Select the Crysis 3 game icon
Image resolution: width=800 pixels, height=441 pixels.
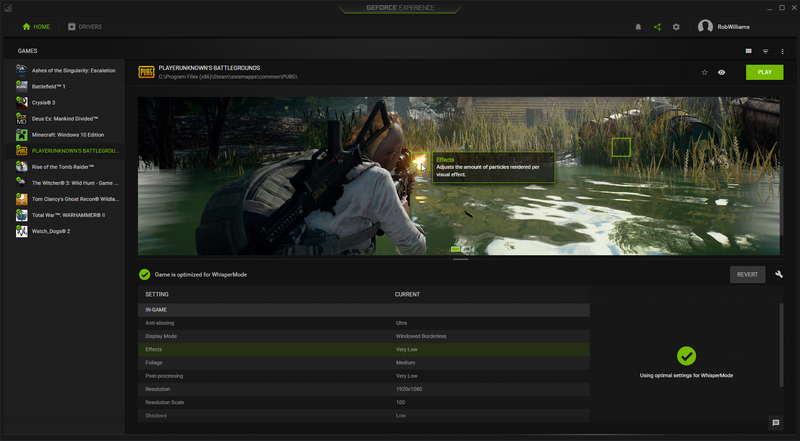click(x=21, y=103)
